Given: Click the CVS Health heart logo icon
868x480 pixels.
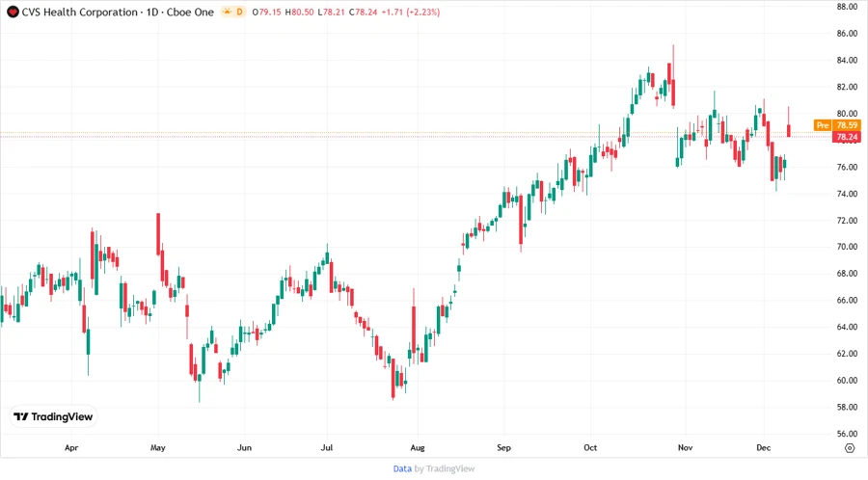Looking at the screenshot, I should coord(13,13).
